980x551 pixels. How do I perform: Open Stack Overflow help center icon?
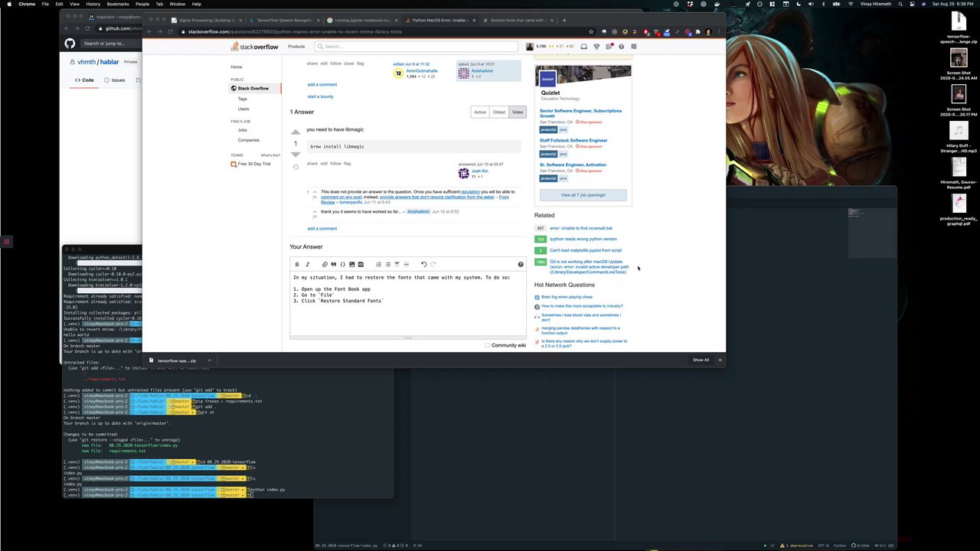(621, 47)
